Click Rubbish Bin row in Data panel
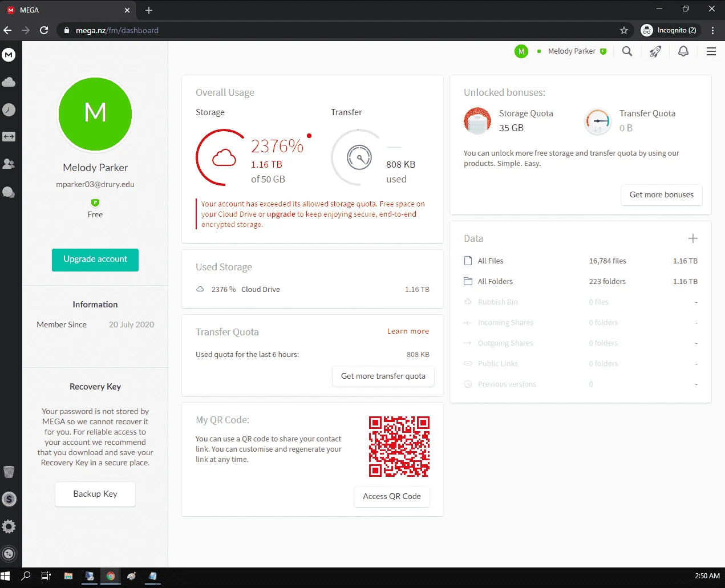 581,302
